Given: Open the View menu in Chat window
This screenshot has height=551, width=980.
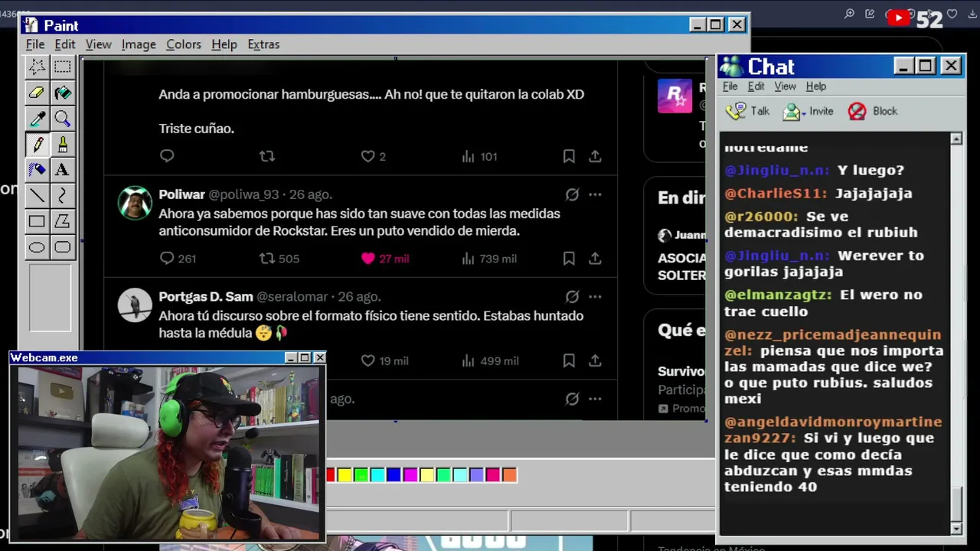Looking at the screenshot, I should 785,86.
